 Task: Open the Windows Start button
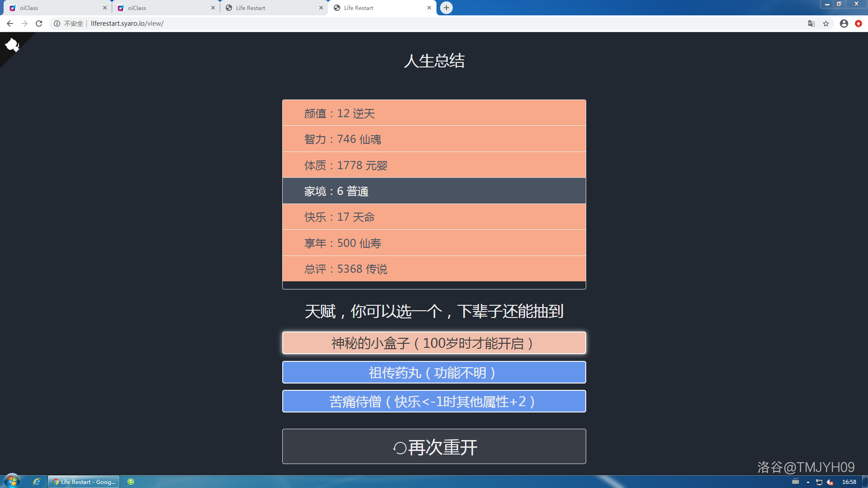(12, 482)
